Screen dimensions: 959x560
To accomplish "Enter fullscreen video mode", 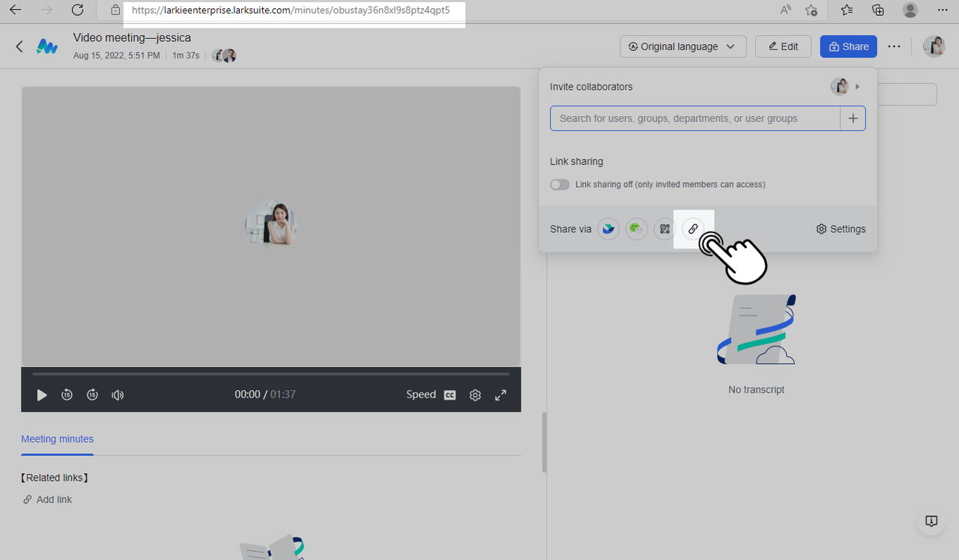I will coord(500,395).
